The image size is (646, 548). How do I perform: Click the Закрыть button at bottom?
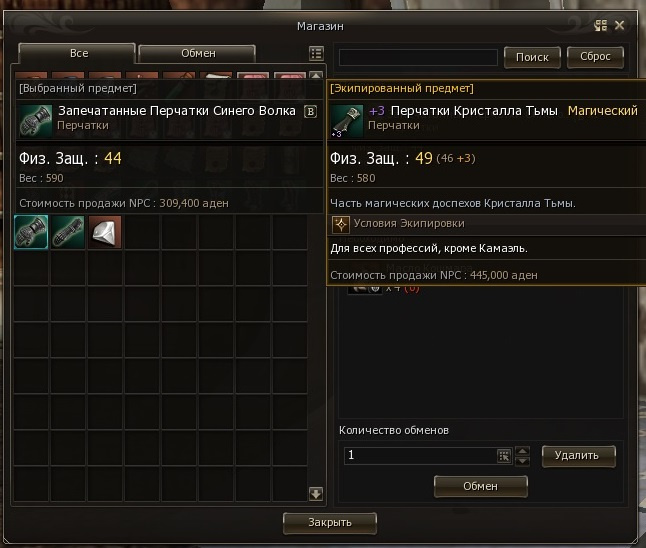pos(330,523)
